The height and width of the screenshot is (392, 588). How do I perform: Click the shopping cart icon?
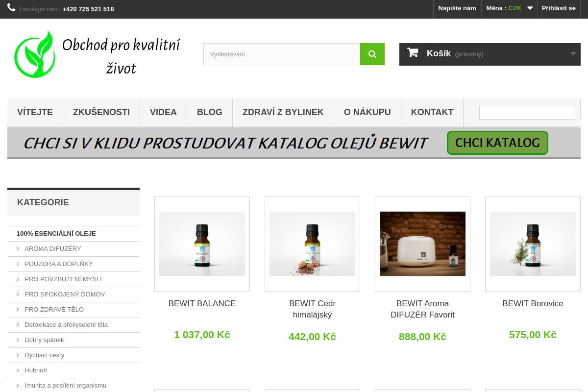[413, 52]
